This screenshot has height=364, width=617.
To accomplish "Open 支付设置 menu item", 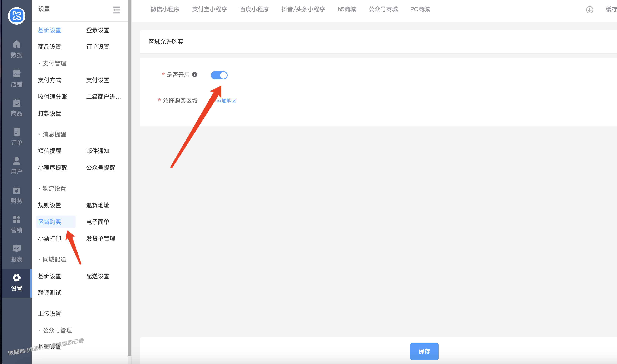I will [98, 80].
